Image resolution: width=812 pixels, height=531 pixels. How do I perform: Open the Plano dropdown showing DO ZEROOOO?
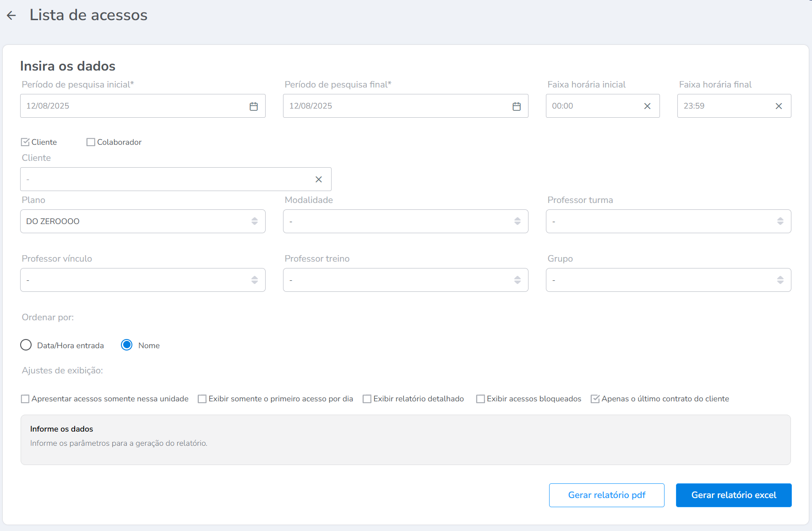pyautogui.click(x=142, y=221)
